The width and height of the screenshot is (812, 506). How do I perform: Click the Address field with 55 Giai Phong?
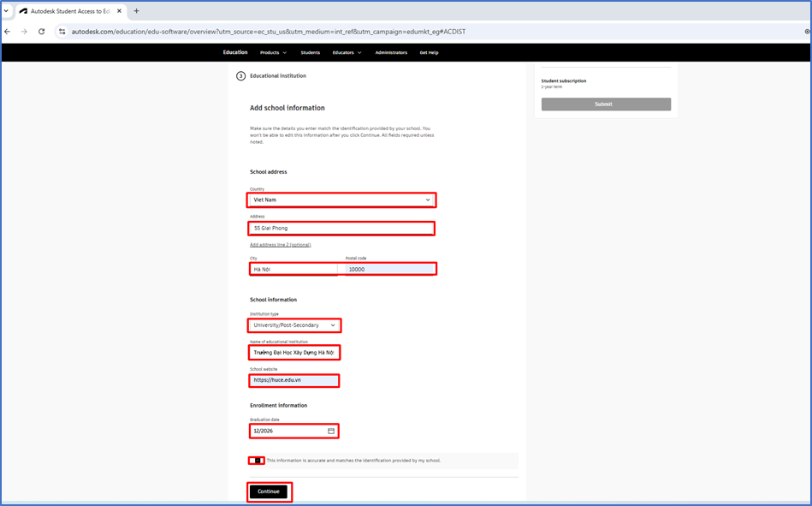point(341,229)
